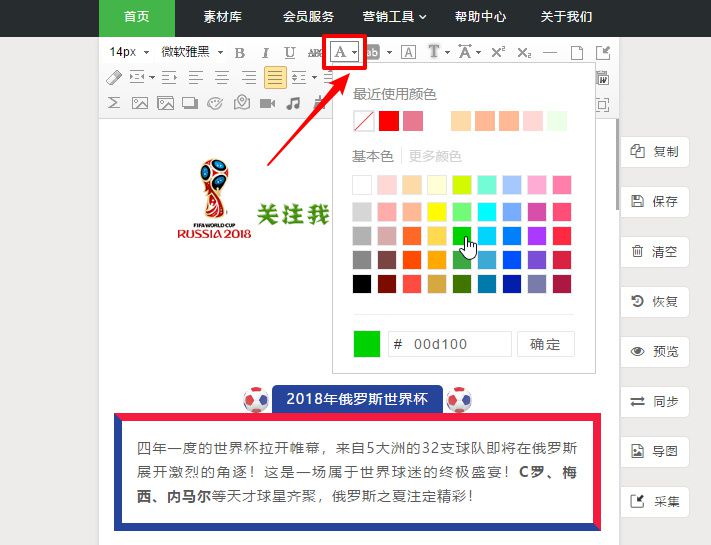
Task: Click the 复制 button
Action: point(655,152)
